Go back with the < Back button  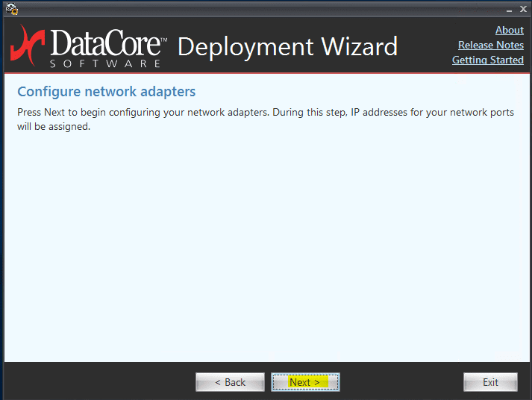tap(230, 382)
